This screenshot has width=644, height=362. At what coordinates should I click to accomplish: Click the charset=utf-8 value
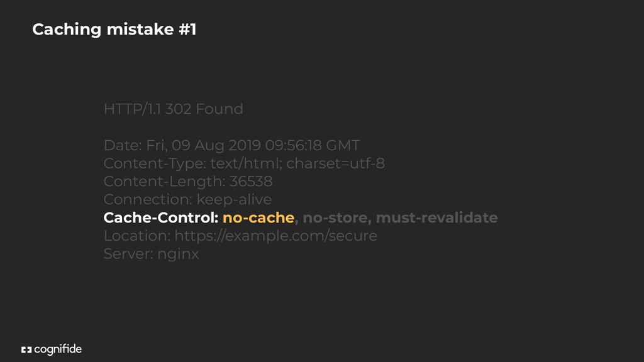pyautogui.click(x=336, y=163)
